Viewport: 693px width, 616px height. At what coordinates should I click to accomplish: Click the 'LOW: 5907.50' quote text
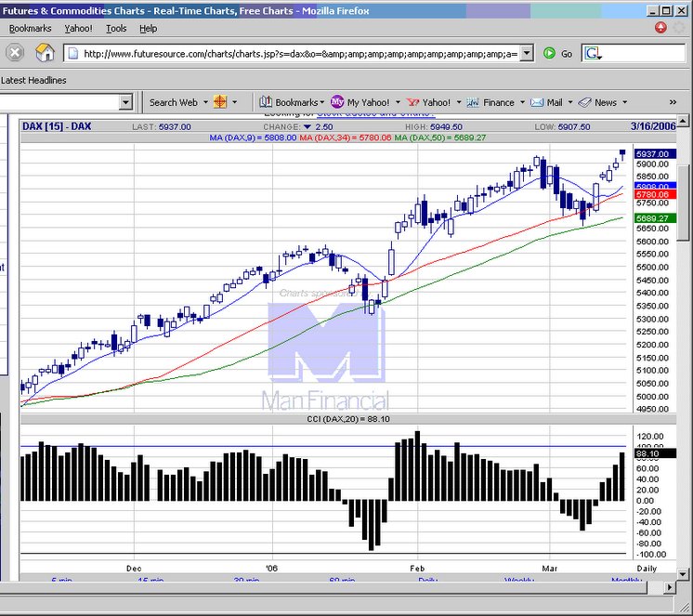[x=562, y=127]
